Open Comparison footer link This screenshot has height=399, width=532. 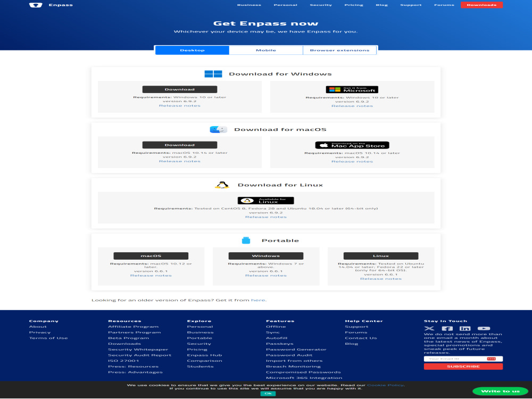(204, 361)
